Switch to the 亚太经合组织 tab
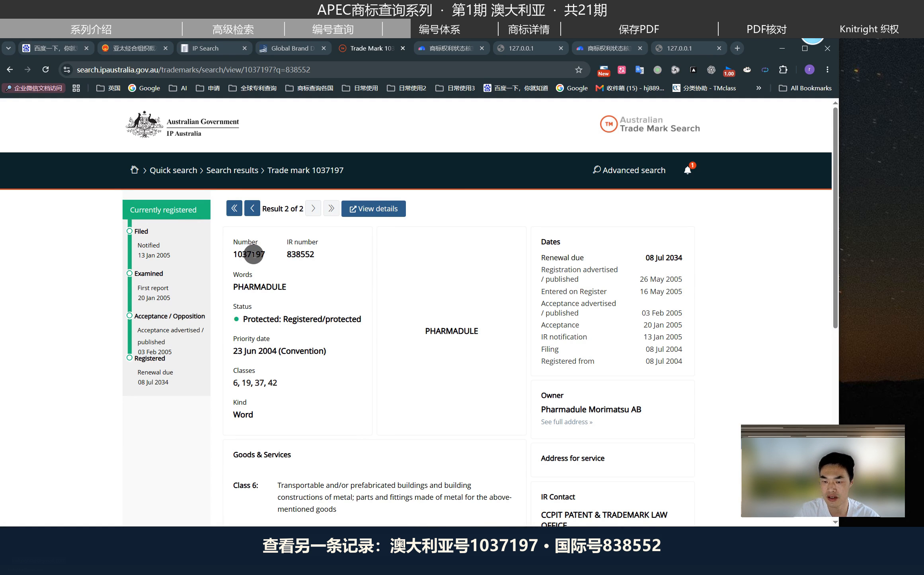 click(x=135, y=48)
